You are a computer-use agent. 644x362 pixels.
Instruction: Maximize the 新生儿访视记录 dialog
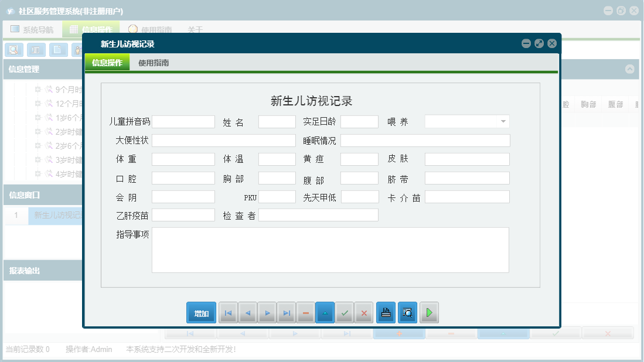(539, 43)
